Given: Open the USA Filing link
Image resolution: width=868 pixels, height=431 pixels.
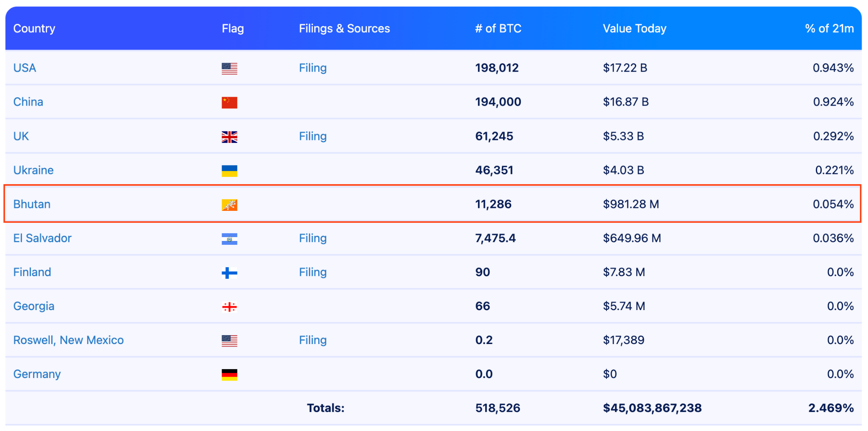Looking at the screenshot, I should click(x=312, y=68).
